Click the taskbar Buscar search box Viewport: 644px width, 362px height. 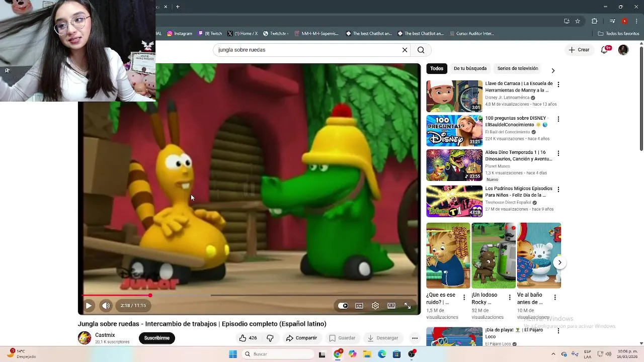[277, 354]
